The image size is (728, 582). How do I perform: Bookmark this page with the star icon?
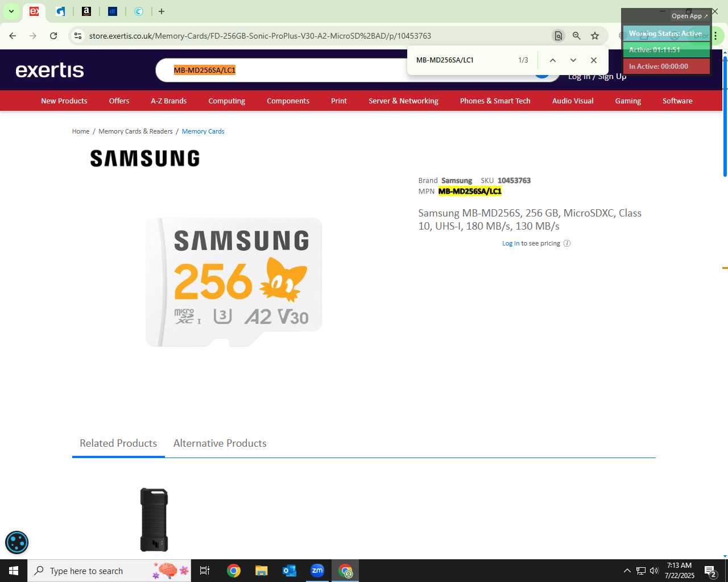click(x=595, y=36)
